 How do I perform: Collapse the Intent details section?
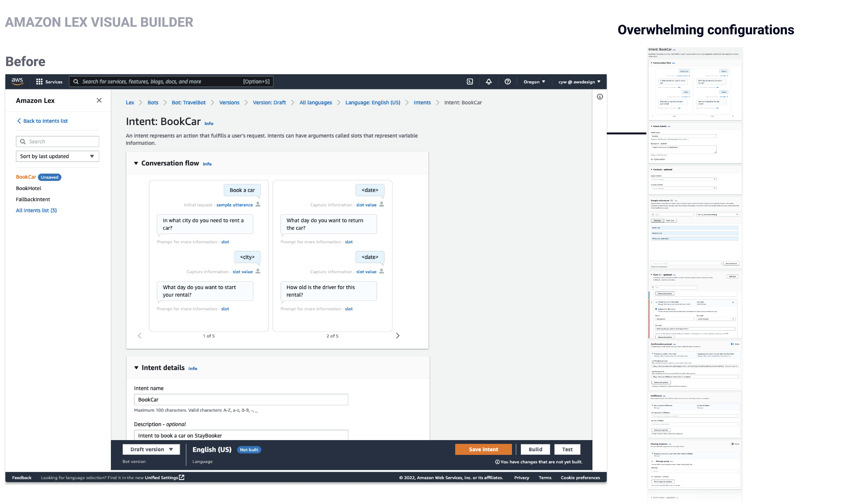pos(136,368)
